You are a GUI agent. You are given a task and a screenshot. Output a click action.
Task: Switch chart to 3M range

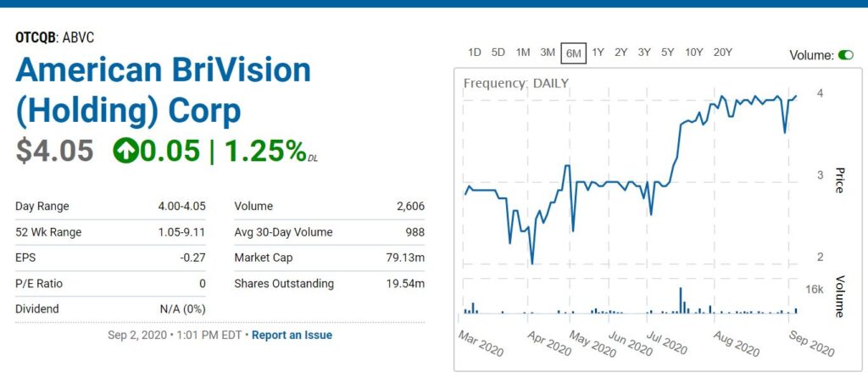pyautogui.click(x=548, y=53)
